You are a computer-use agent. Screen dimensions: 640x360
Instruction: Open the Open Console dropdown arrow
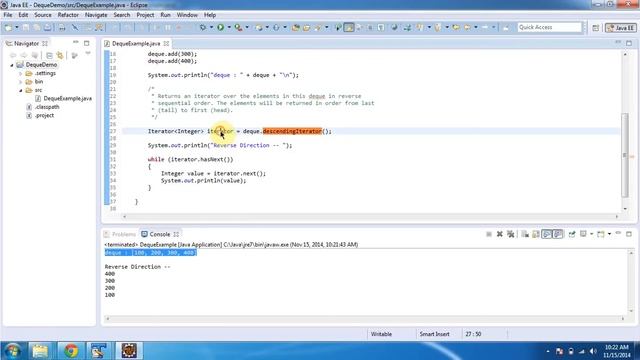609,234
